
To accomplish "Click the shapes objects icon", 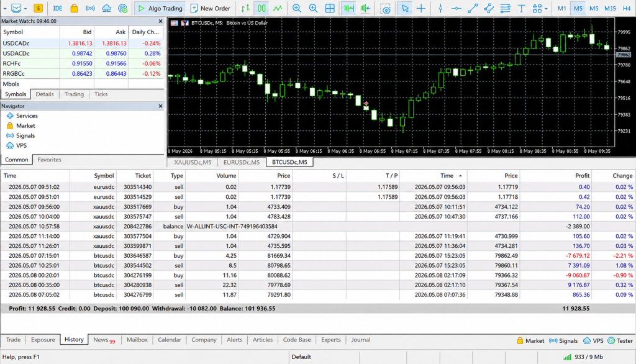I will click(537, 8).
